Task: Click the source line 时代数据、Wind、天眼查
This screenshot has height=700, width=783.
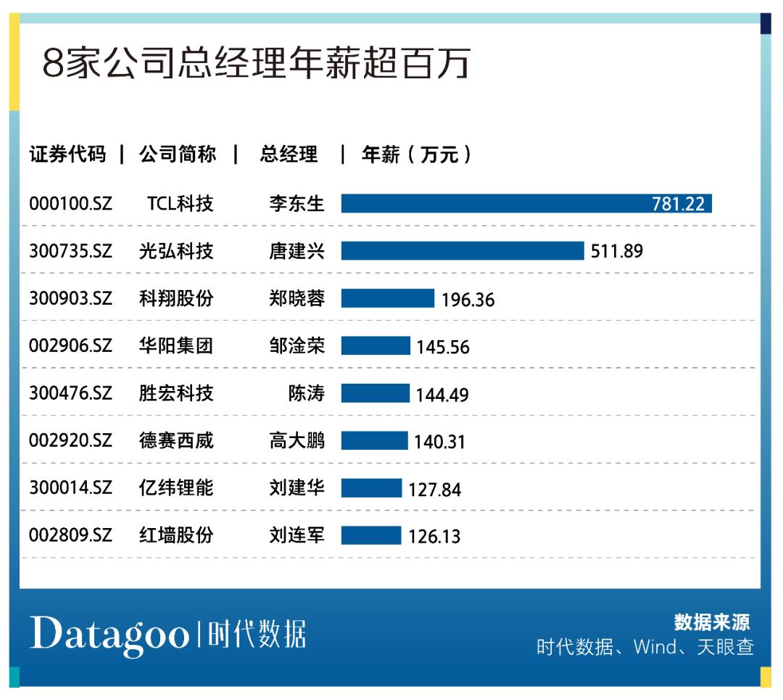Action: point(645,647)
